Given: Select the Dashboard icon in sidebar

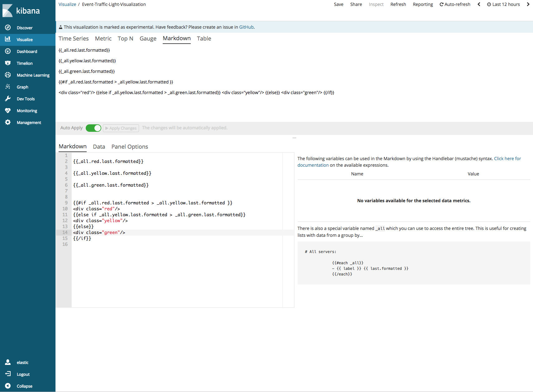Looking at the screenshot, I should (27, 51).
